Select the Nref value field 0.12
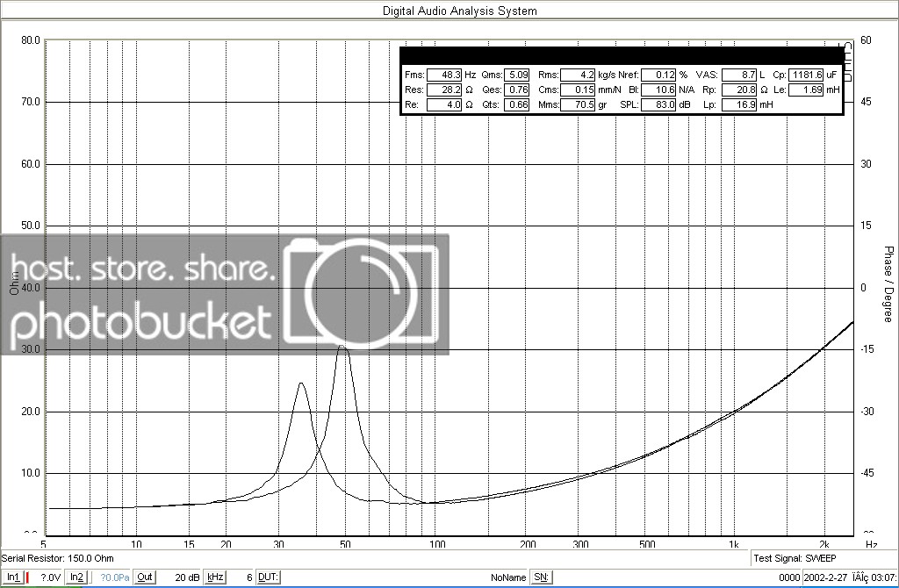899x588 pixels. (658, 75)
